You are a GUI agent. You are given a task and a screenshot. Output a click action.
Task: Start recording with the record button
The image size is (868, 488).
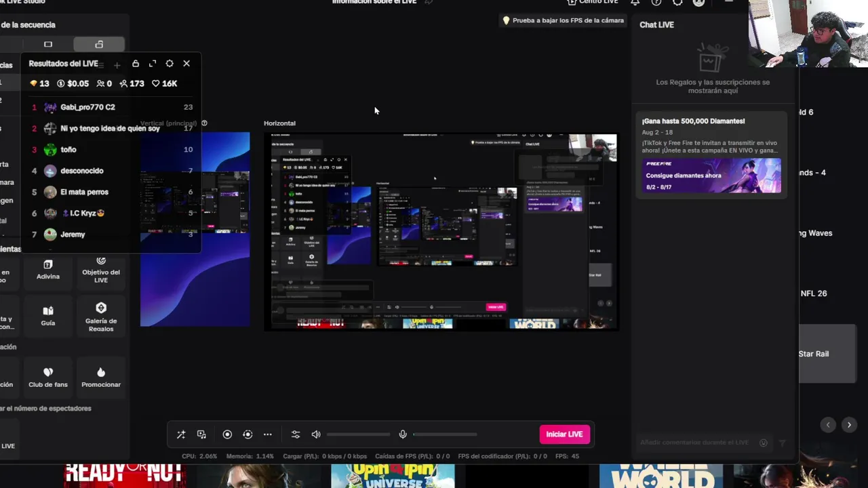point(227,434)
